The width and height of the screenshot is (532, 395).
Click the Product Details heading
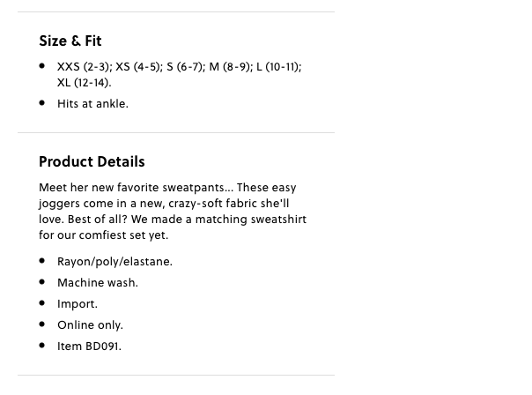[x=92, y=161]
